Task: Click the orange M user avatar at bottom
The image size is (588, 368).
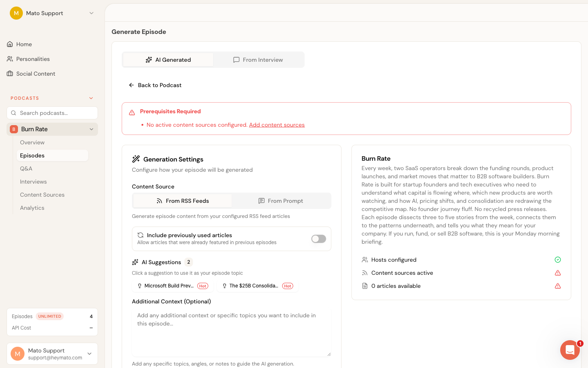Action: [18, 354]
